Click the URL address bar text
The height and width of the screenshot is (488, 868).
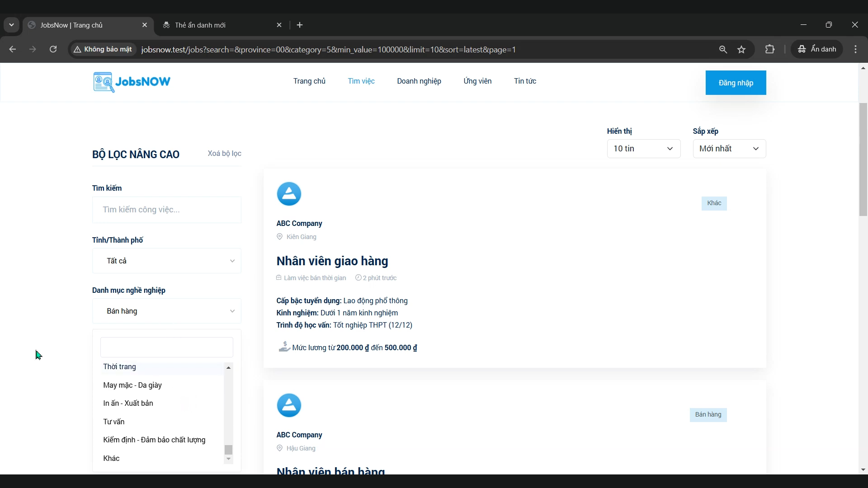tap(329, 50)
